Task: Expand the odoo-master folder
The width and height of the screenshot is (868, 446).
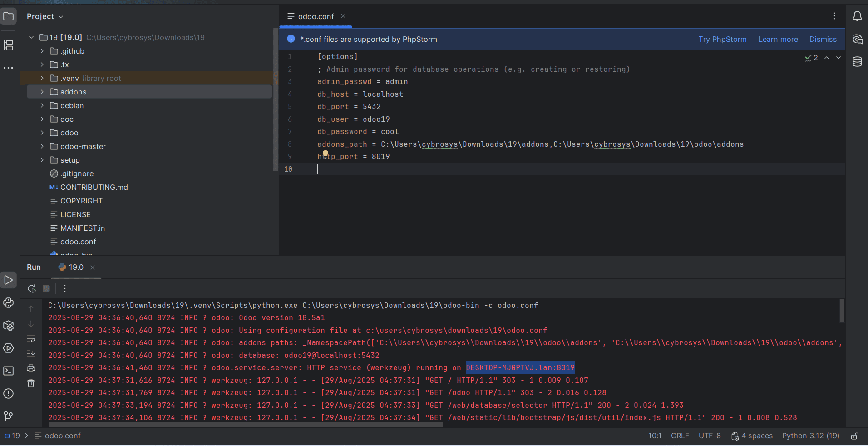Action: pos(42,146)
